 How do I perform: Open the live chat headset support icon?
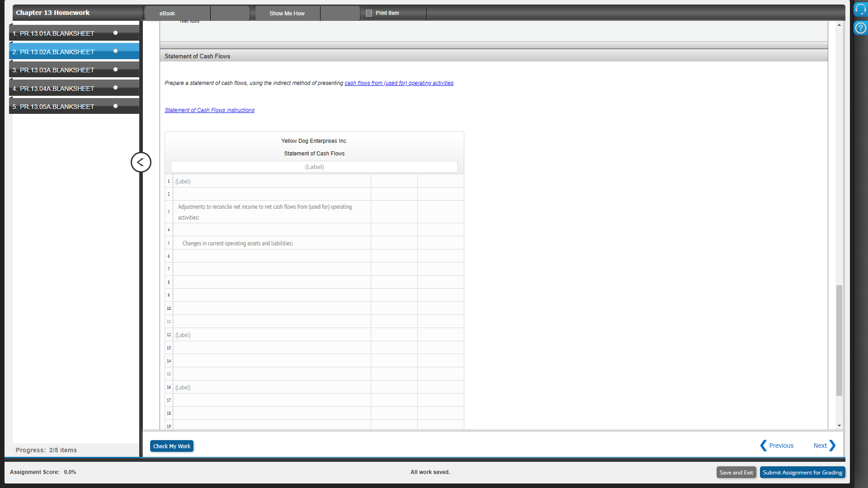click(861, 9)
